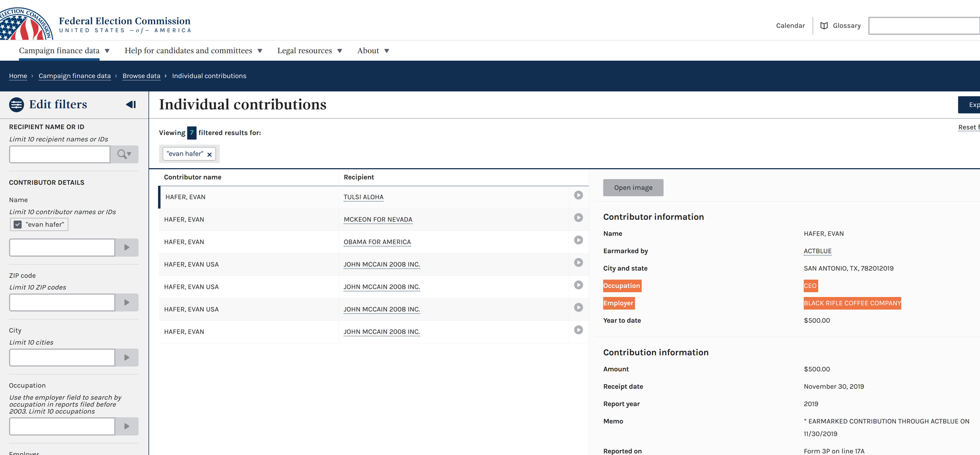Click the Export button
The height and width of the screenshot is (455, 980).
coord(969,105)
